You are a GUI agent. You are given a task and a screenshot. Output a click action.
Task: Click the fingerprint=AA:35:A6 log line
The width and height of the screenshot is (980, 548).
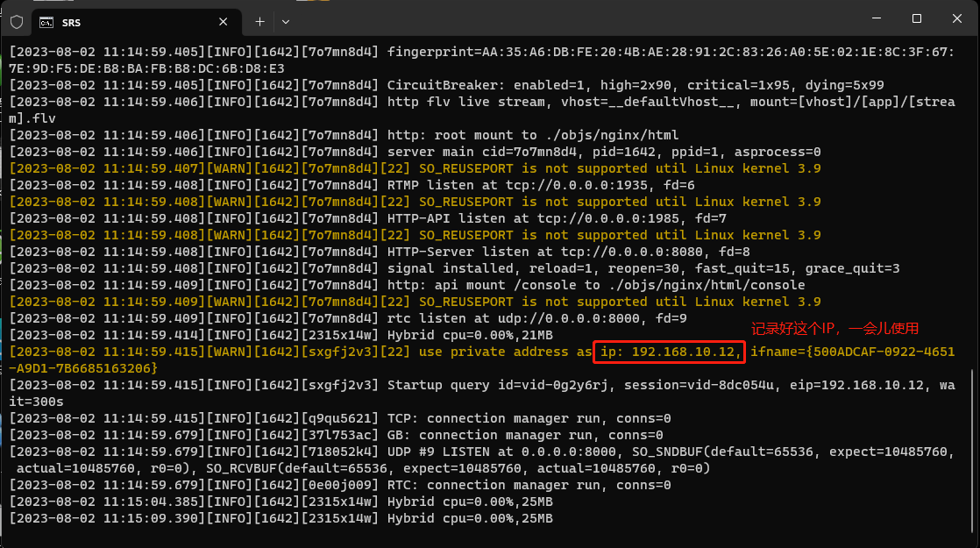pos(614,52)
